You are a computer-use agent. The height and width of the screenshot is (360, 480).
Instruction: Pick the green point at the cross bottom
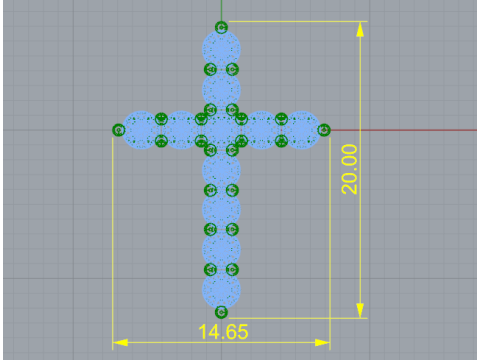coord(221,312)
